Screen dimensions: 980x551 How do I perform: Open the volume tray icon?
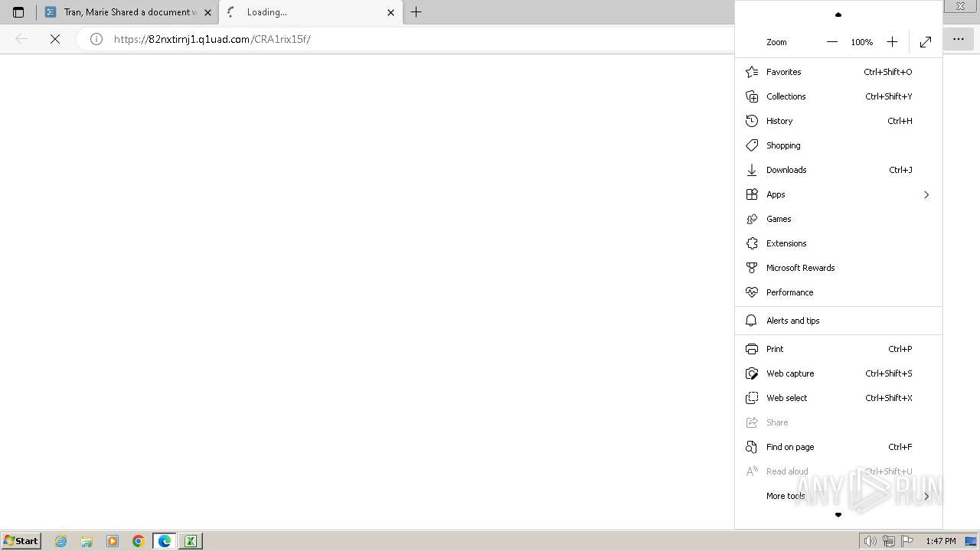coord(871,541)
